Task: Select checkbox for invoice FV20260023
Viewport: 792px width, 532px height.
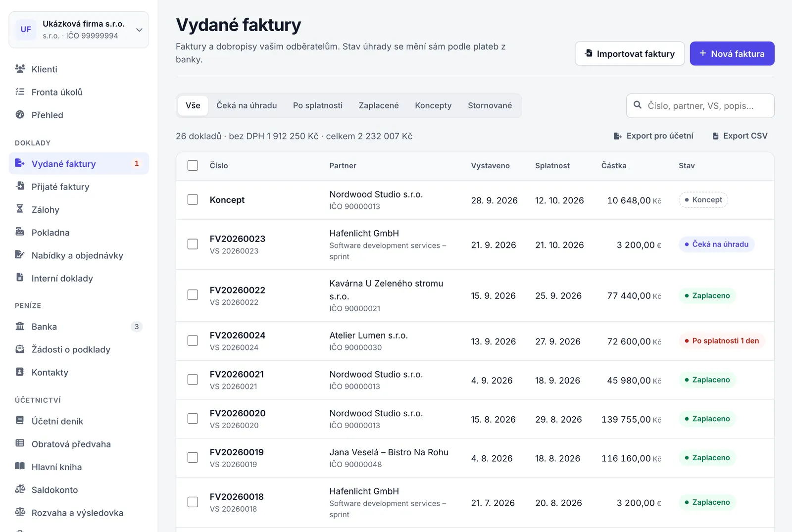Action: coord(193,244)
